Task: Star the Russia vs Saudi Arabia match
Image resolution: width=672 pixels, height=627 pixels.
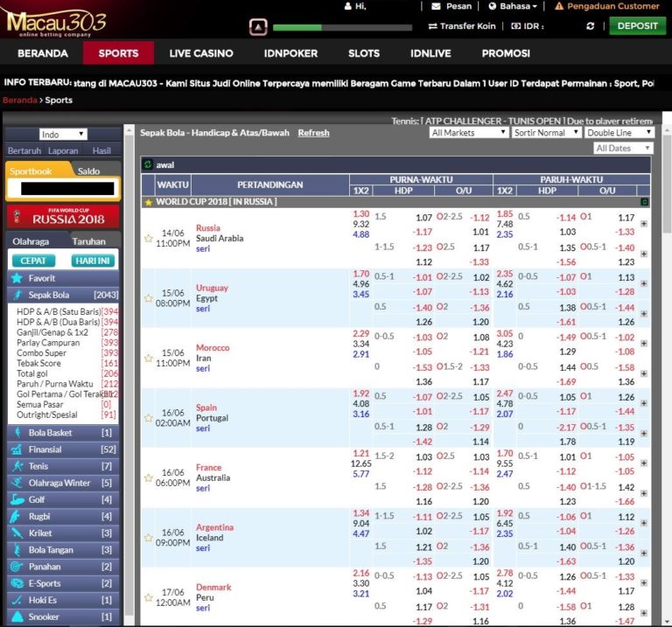Action: pyautogui.click(x=148, y=238)
